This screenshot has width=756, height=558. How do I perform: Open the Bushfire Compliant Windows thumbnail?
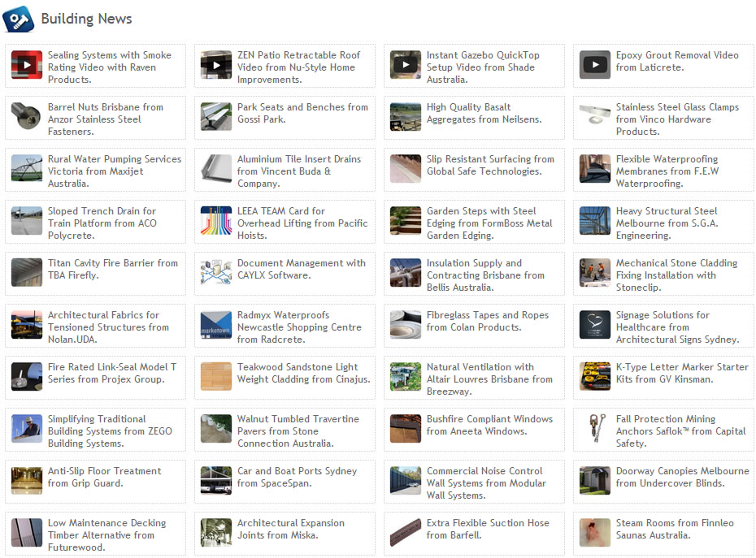click(406, 429)
